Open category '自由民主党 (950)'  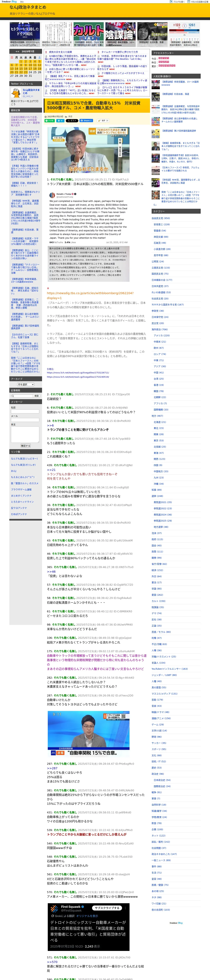(161, 218)
